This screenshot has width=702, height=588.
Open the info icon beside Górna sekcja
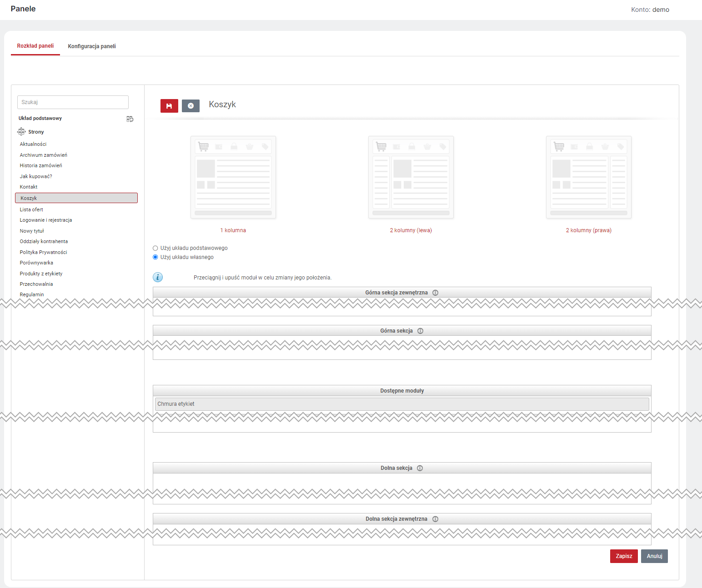(420, 331)
